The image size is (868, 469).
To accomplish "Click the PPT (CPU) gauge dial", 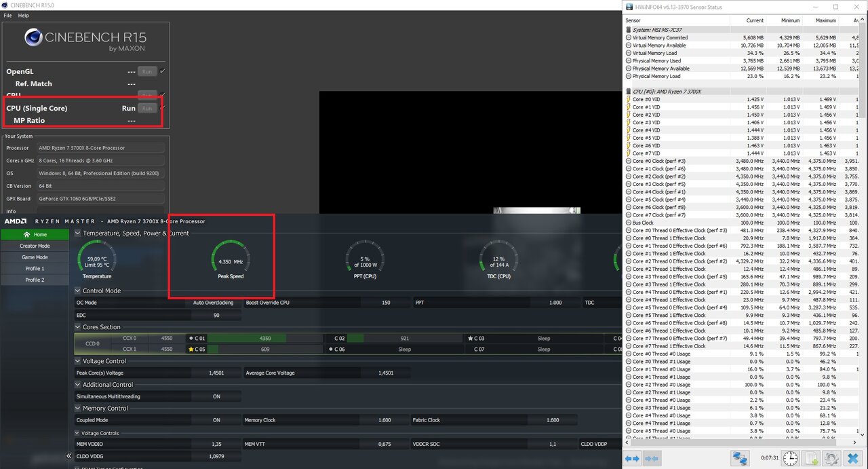I will coord(365,258).
